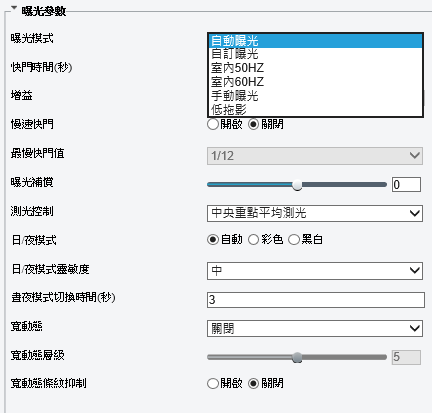The height and width of the screenshot is (413, 432).
Task: Choose 自訂曝光 from the dropdown list
Action: point(315,54)
